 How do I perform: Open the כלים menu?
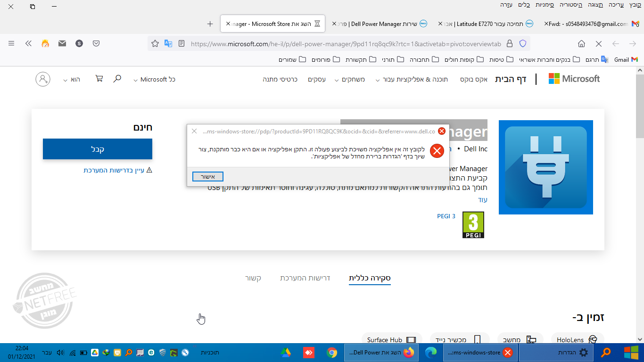[524, 5]
